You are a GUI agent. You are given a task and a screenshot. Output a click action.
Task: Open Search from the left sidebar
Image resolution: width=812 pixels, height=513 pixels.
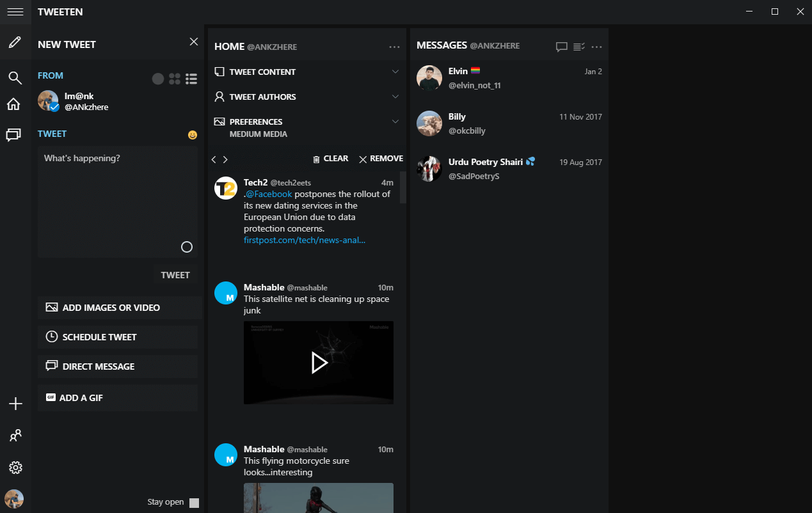[x=15, y=77]
